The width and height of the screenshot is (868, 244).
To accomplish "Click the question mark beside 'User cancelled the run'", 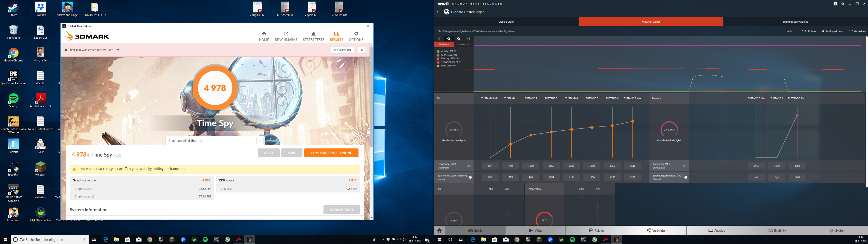I will tap(260, 141).
